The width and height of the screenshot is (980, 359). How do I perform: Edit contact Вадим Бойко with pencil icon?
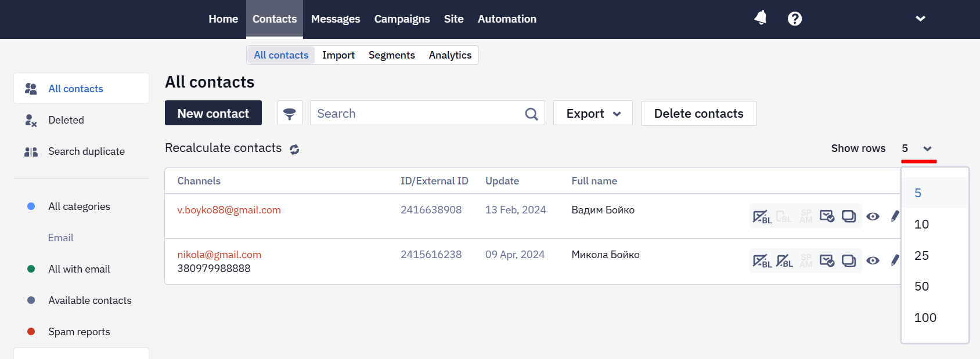click(x=895, y=216)
